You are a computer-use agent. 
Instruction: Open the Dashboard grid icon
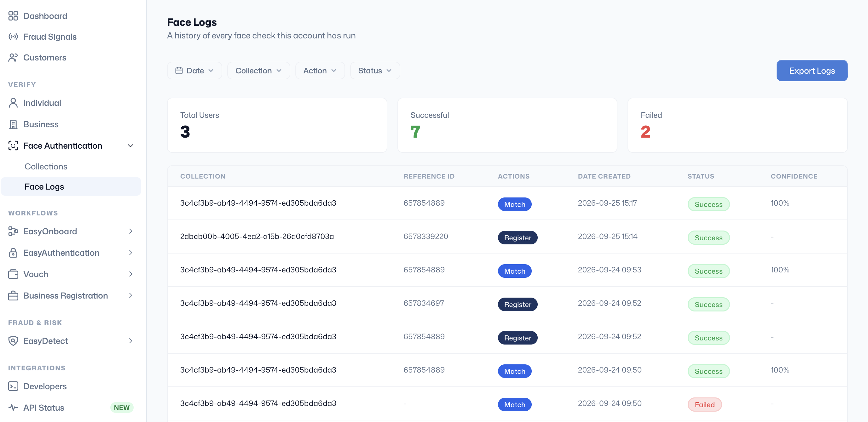[x=13, y=16]
